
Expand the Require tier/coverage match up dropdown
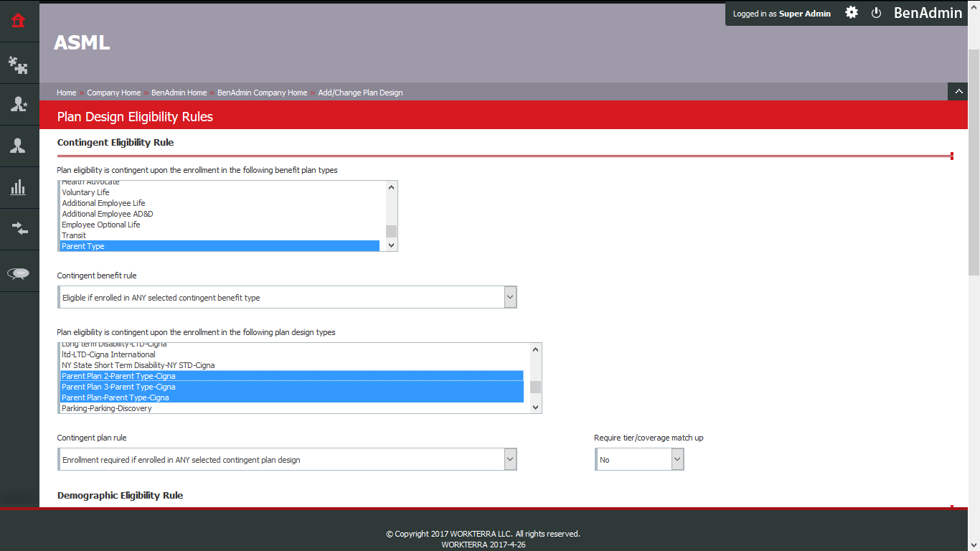pos(639,460)
